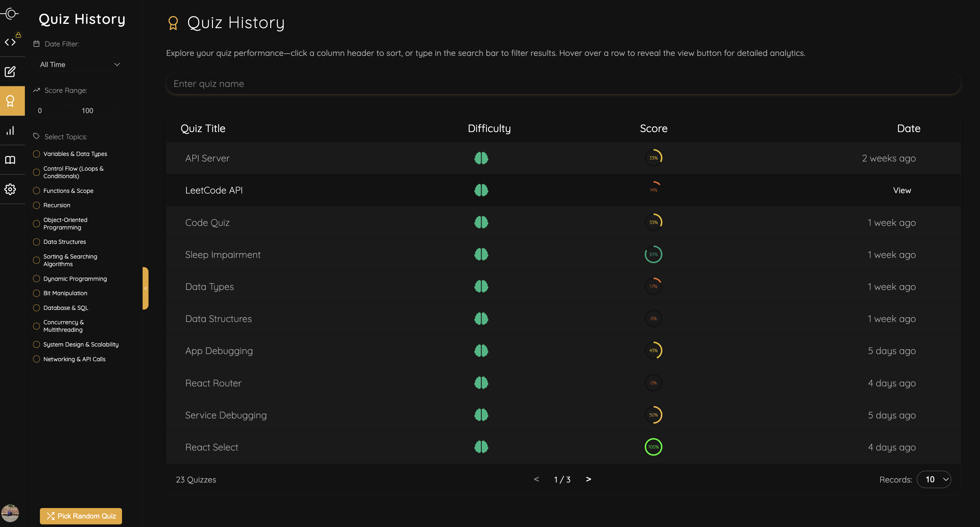The width and height of the screenshot is (980, 527).
Task: Open the book library sidebar icon
Action: pos(10,160)
